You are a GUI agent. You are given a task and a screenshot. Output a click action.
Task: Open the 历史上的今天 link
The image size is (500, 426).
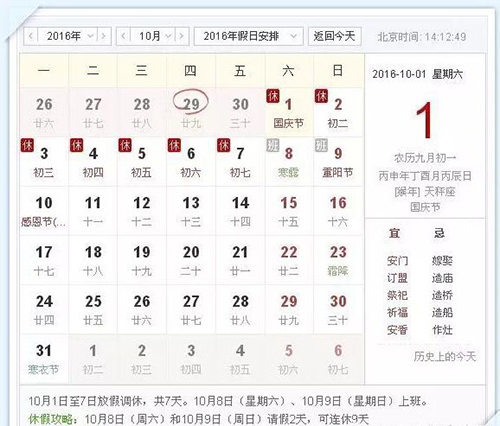445,357
